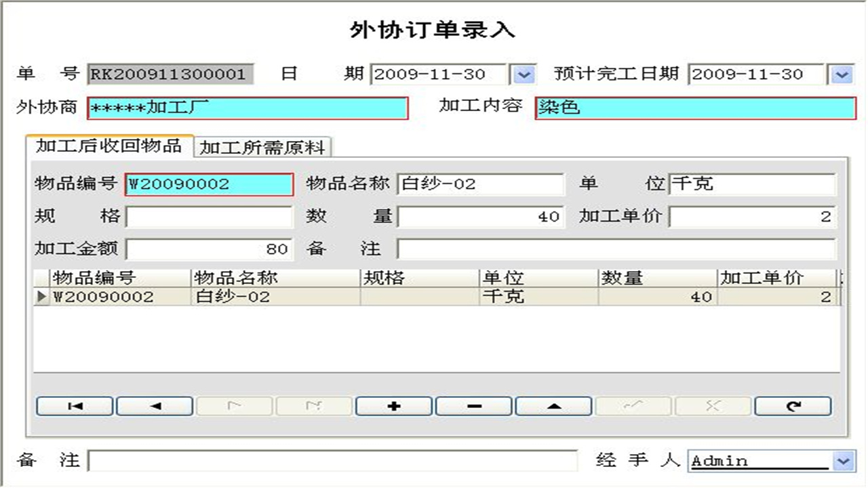Select the row indicator arrow for W20090002
Image resolution: width=868 pixels, height=488 pixels.
click(42, 297)
